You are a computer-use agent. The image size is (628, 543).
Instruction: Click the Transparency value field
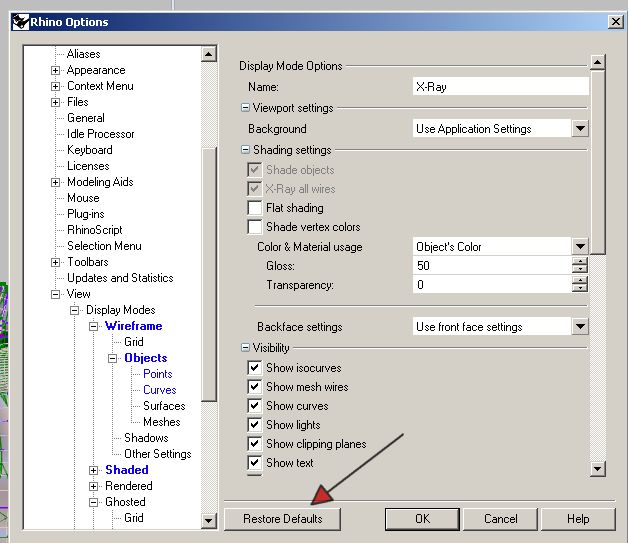click(492, 285)
